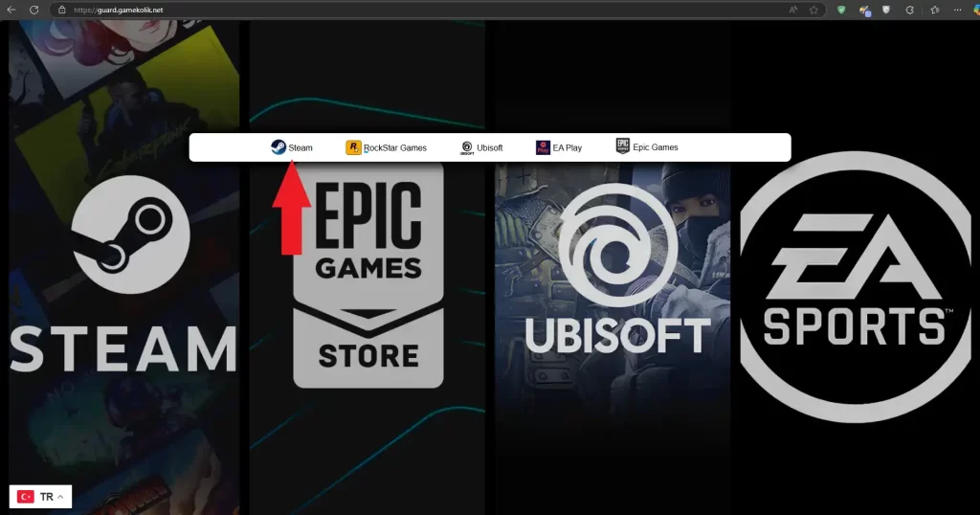This screenshot has width=980, height=515.
Task: Select the large STEAM banner panel
Action: (x=123, y=267)
